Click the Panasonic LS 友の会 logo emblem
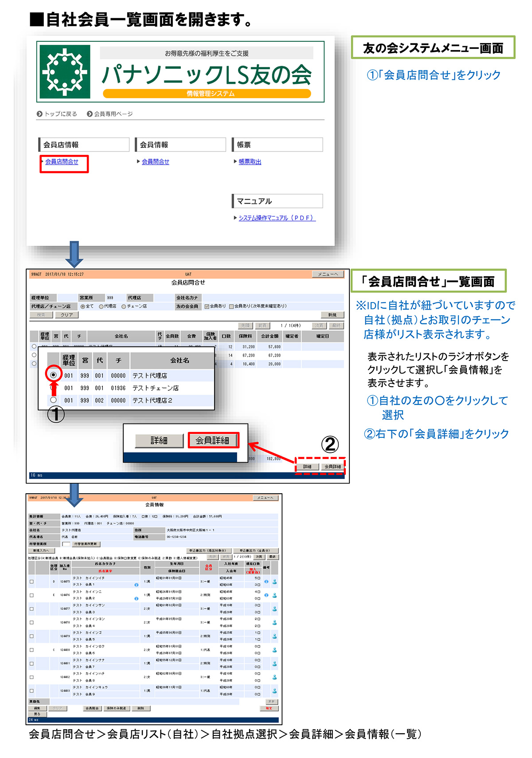The width and height of the screenshot is (532, 758). point(65,72)
